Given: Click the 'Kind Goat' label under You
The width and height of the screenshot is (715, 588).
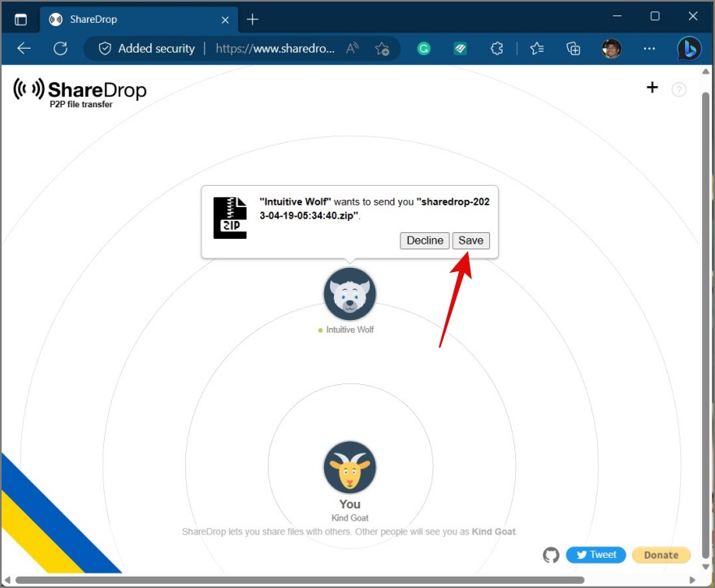Looking at the screenshot, I should pos(349,518).
